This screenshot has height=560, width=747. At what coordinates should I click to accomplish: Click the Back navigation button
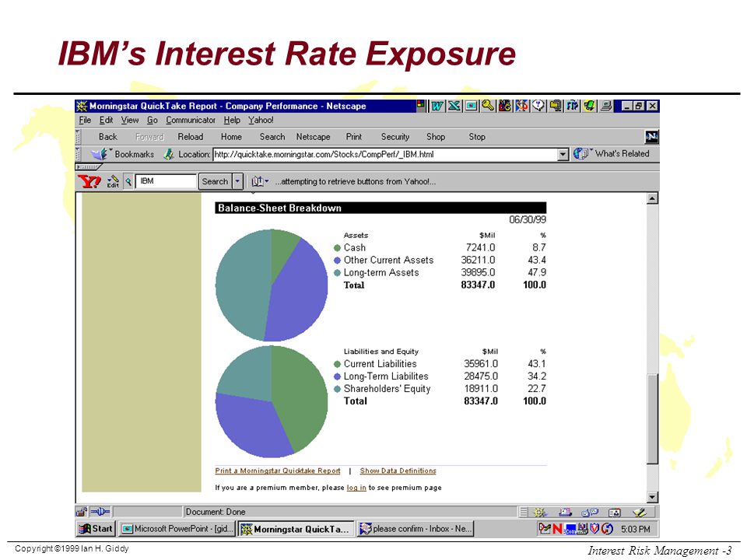107,137
